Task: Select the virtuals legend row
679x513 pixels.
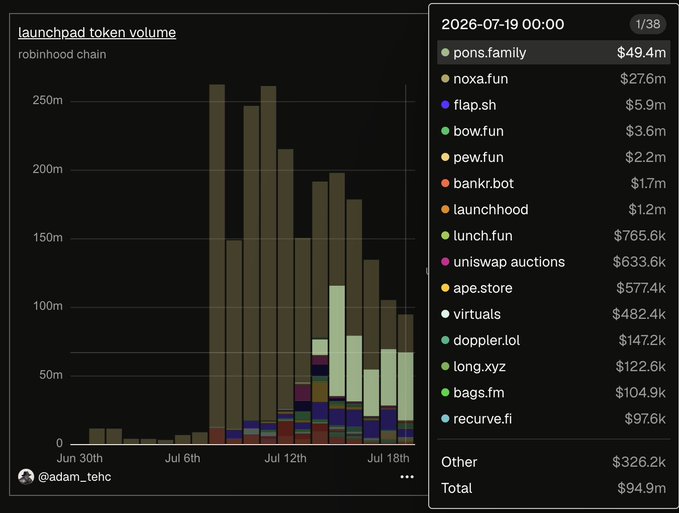Action: pyautogui.click(x=553, y=314)
